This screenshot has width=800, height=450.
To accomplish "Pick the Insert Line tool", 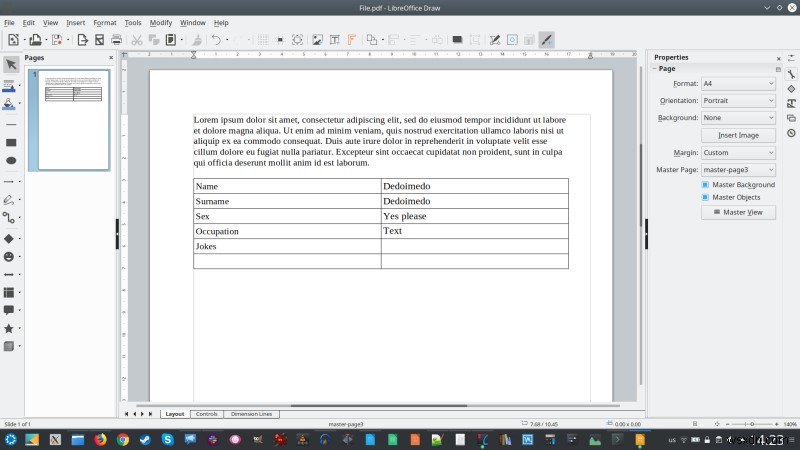I will click(11, 124).
